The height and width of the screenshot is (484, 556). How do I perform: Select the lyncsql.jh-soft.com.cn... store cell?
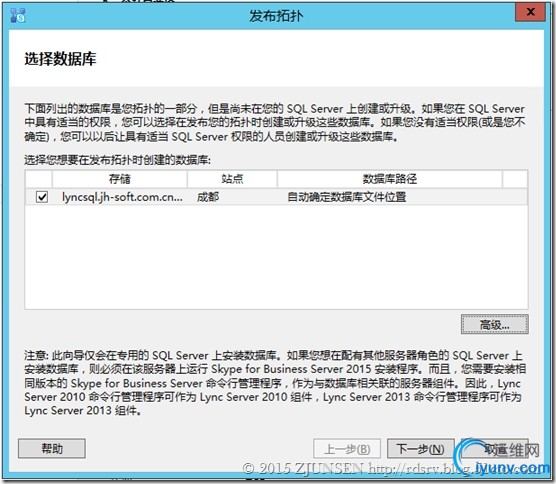pos(122,197)
